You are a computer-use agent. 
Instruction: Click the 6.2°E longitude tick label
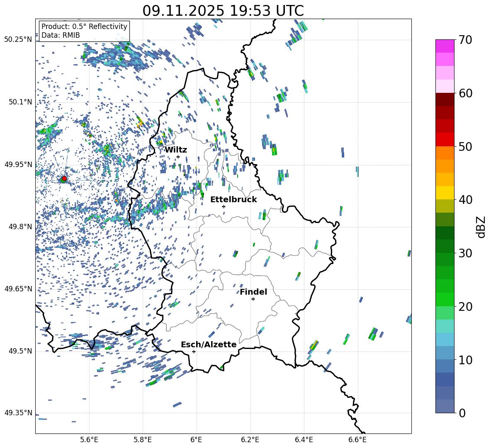(250, 440)
